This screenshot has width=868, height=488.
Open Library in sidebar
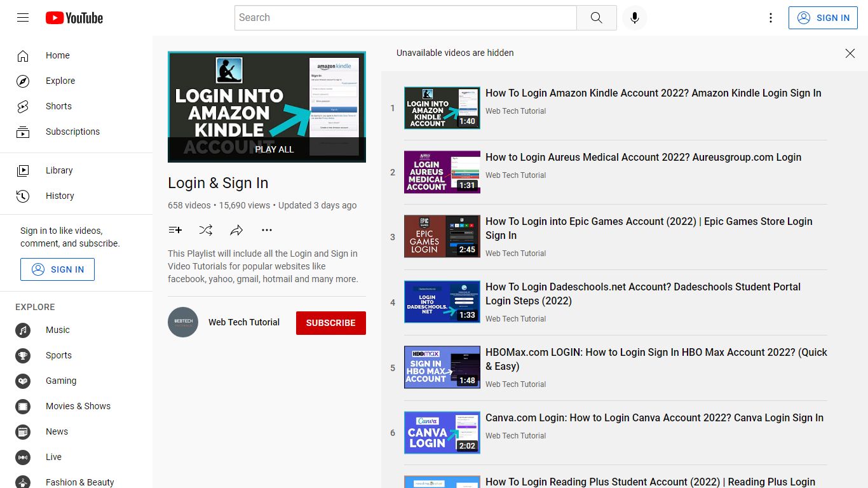[76, 170]
